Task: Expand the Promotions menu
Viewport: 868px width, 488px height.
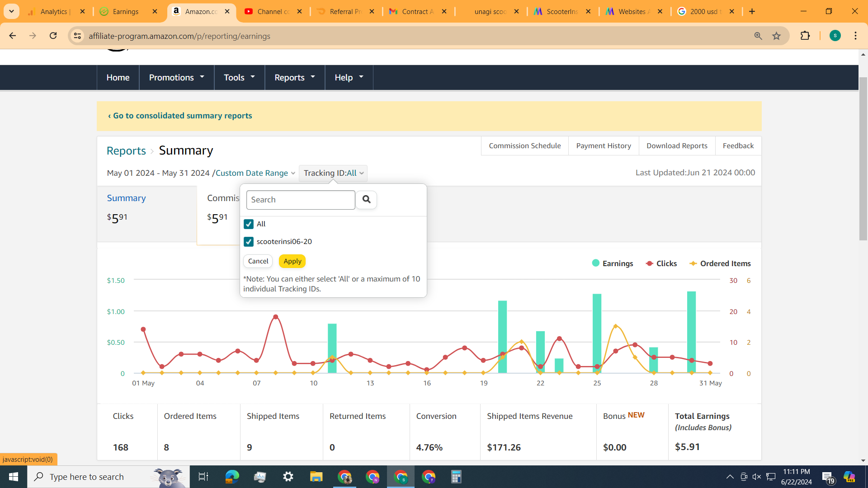Action: [x=176, y=77]
